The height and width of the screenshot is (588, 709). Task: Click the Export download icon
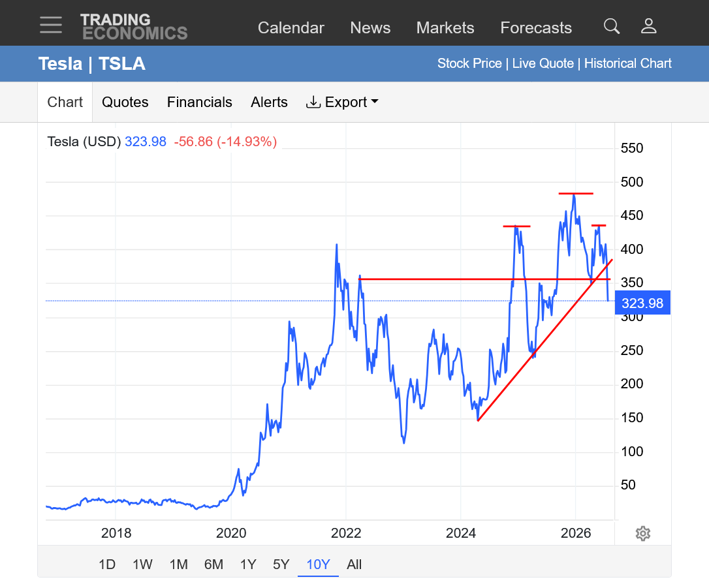click(x=313, y=102)
